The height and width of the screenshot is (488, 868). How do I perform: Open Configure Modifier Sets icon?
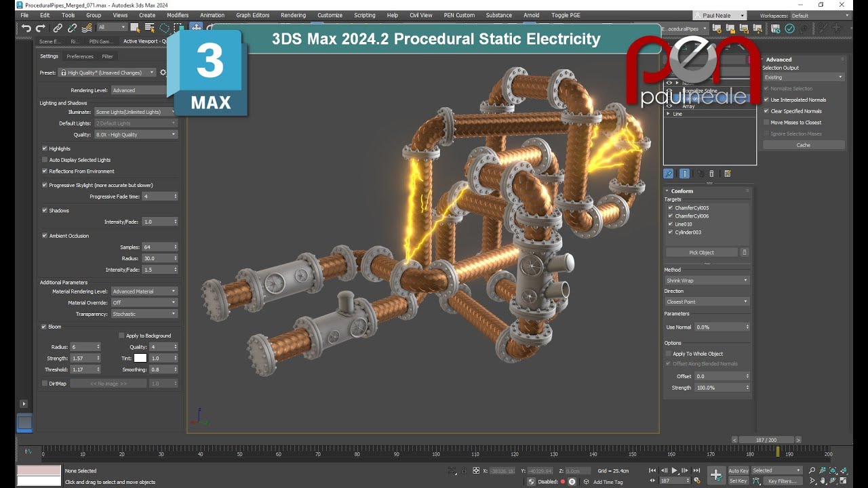tap(728, 174)
